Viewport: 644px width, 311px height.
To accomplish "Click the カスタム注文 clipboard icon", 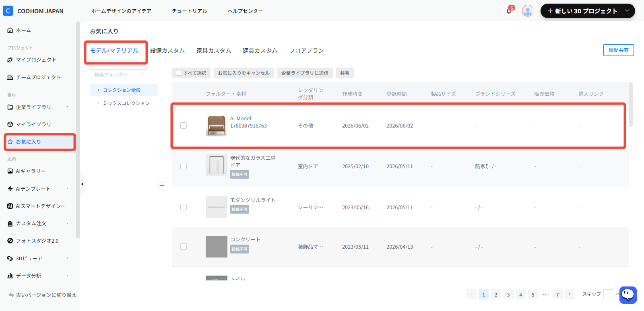I will (10, 223).
